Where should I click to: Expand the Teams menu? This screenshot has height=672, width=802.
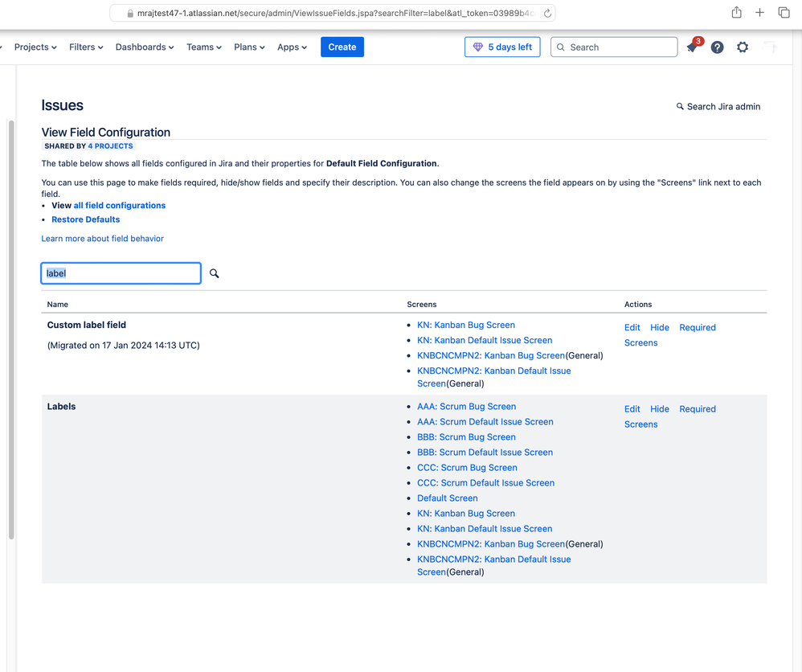(x=203, y=47)
